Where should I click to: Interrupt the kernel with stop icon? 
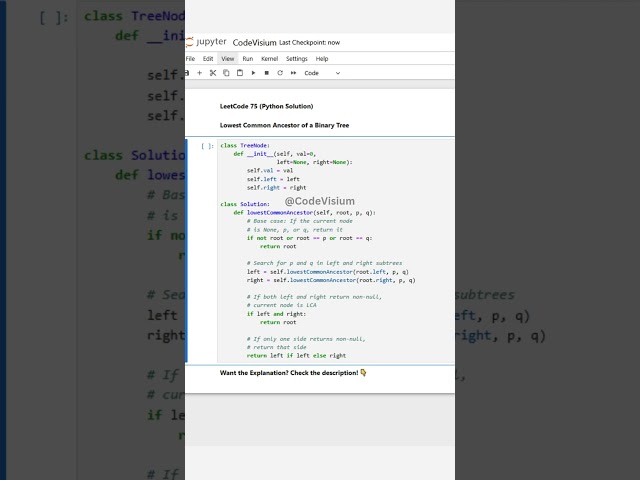pyautogui.click(x=267, y=73)
